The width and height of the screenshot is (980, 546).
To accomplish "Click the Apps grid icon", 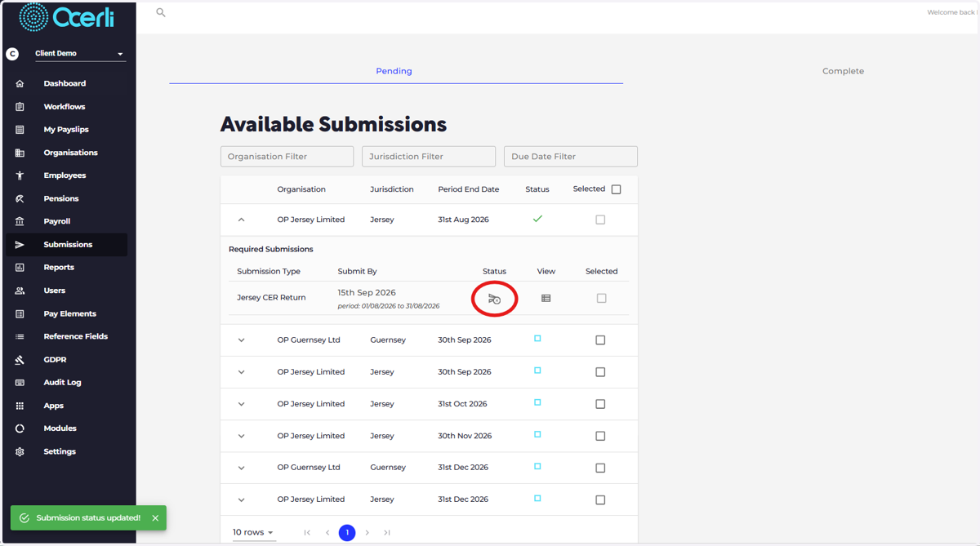I will tap(20, 406).
